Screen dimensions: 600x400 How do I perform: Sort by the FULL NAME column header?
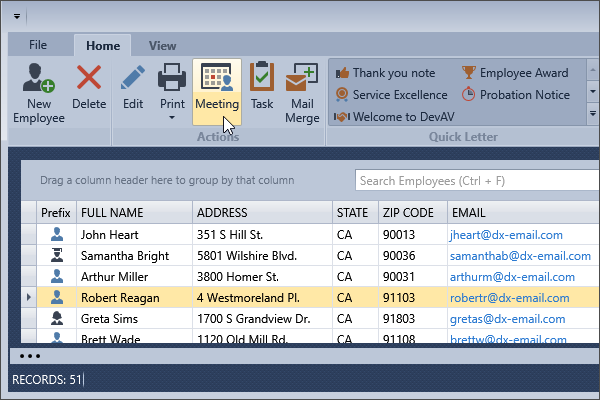(134, 212)
